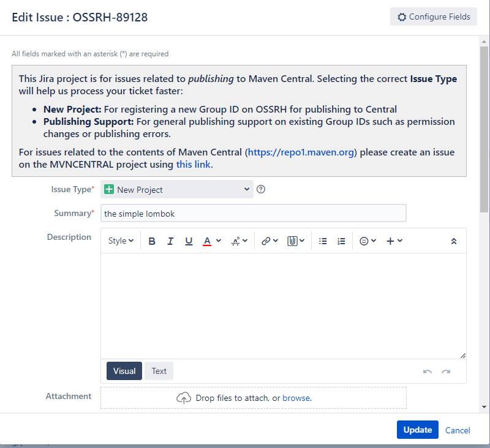Click the cloud upload icon
Viewport: 490px width, 448px height.
click(184, 398)
